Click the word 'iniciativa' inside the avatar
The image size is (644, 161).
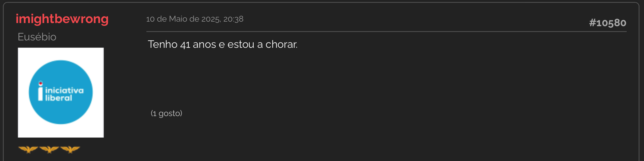[64, 90]
